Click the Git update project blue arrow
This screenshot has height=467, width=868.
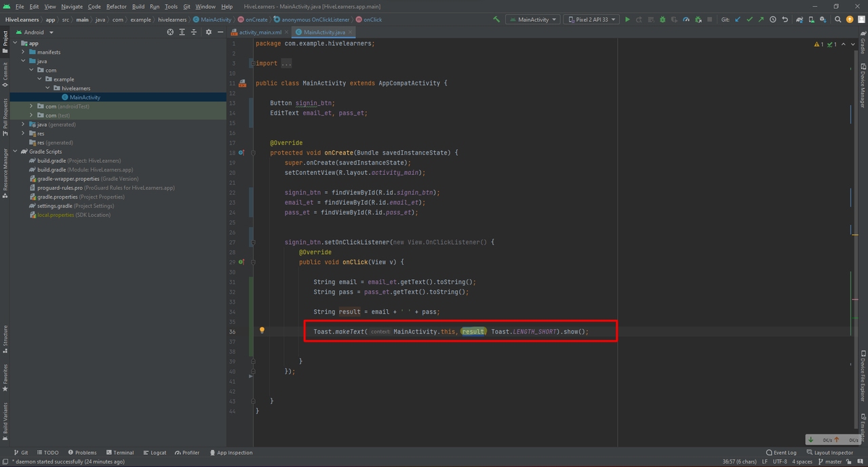(x=738, y=20)
